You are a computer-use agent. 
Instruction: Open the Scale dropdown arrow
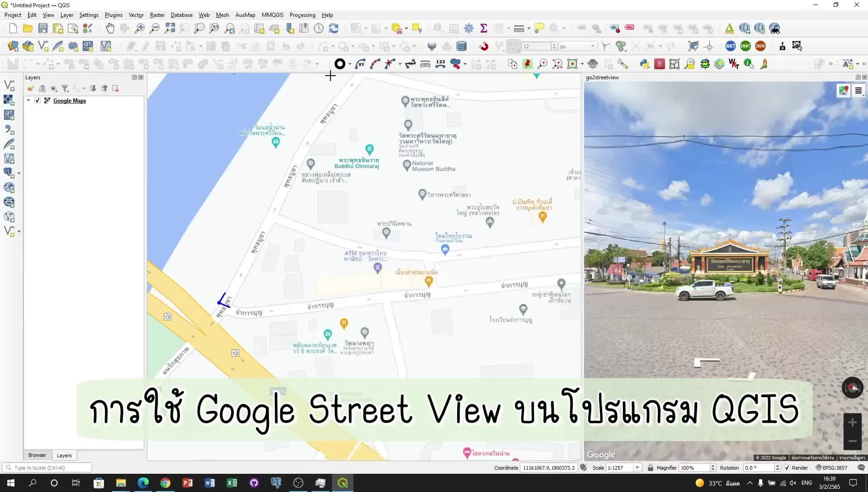[637, 468]
